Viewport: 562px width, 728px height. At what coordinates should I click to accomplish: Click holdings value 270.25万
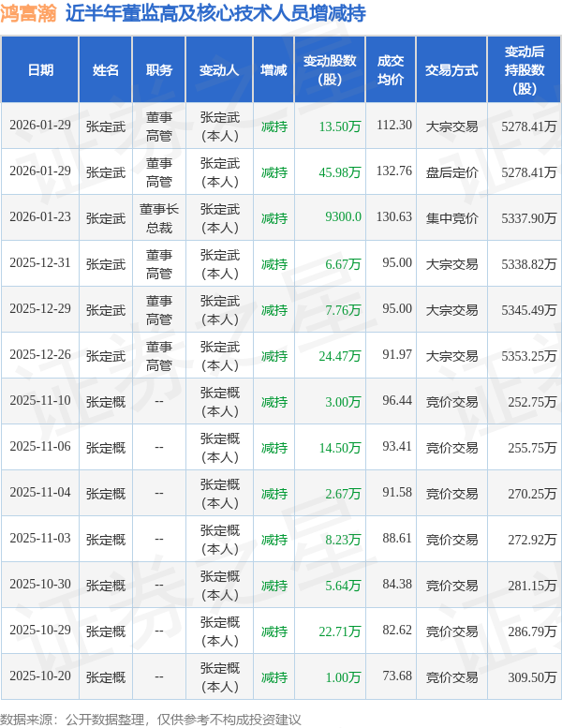[532, 494]
